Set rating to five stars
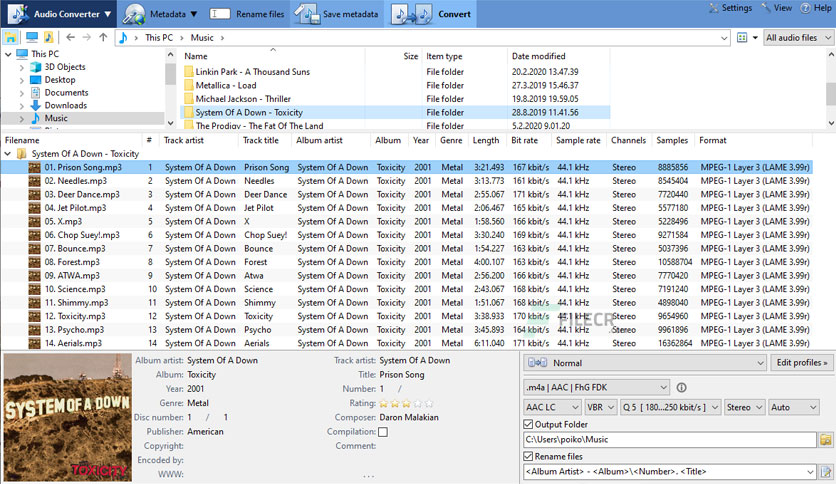 [x=429, y=404]
